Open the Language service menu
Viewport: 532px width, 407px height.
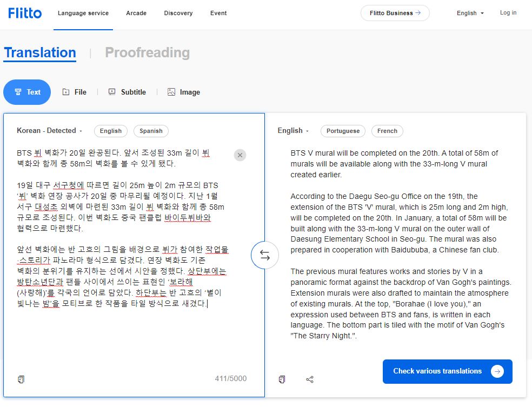pyautogui.click(x=83, y=13)
